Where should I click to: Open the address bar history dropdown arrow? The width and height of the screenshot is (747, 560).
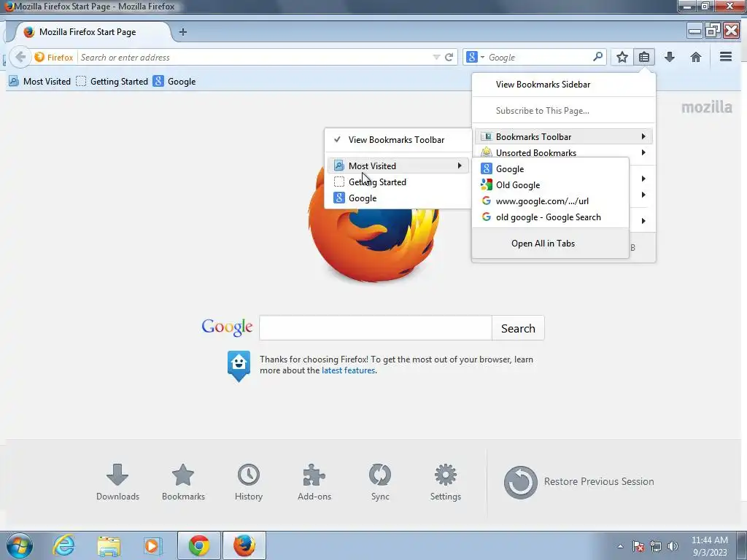click(x=436, y=57)
